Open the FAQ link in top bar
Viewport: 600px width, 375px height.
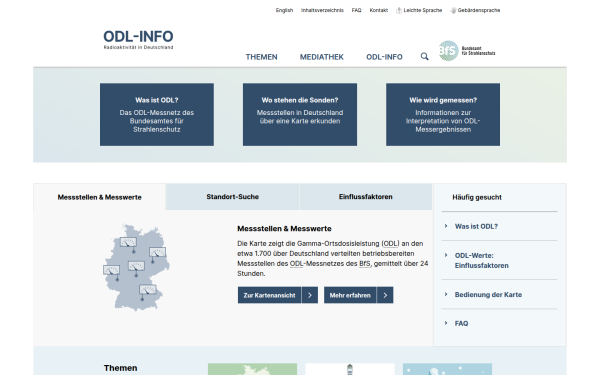click(356, 10)
